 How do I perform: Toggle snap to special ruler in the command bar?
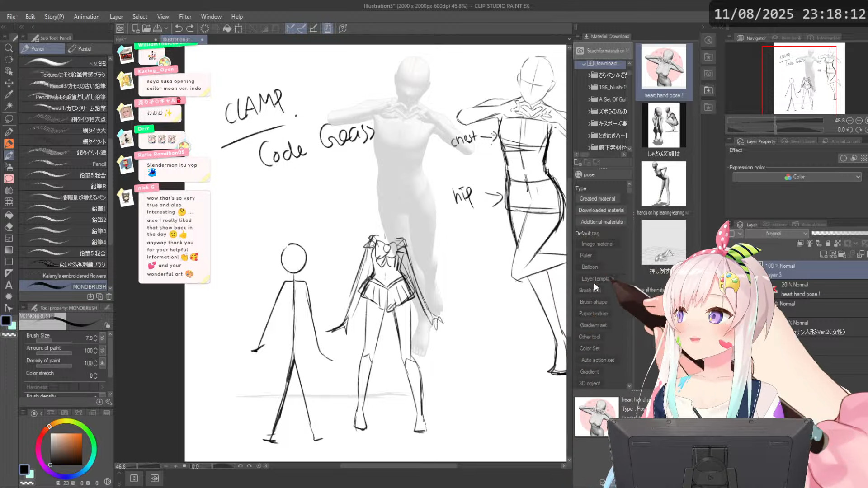click(x=302, y=28)
